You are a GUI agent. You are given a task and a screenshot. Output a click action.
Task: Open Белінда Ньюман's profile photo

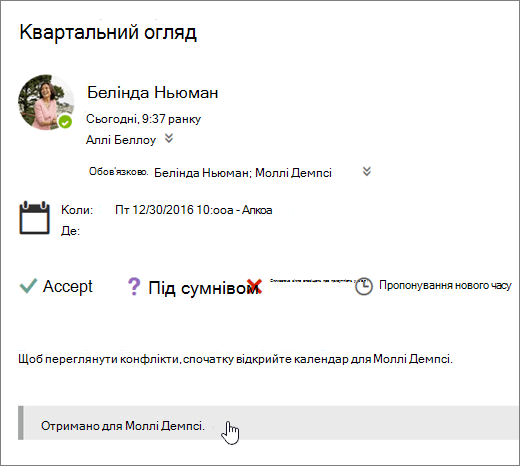coord(46,102)
